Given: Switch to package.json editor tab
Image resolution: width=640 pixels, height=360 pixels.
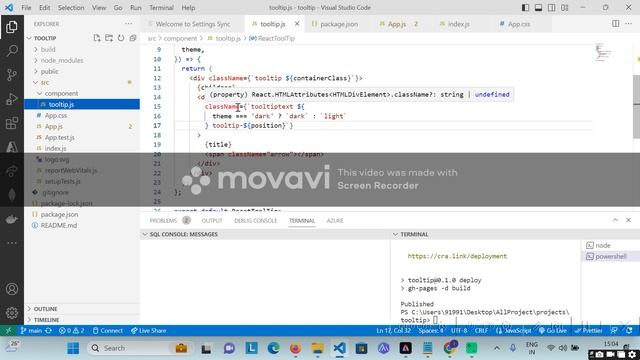Looking at the screenshot, I should click(339, 24).
